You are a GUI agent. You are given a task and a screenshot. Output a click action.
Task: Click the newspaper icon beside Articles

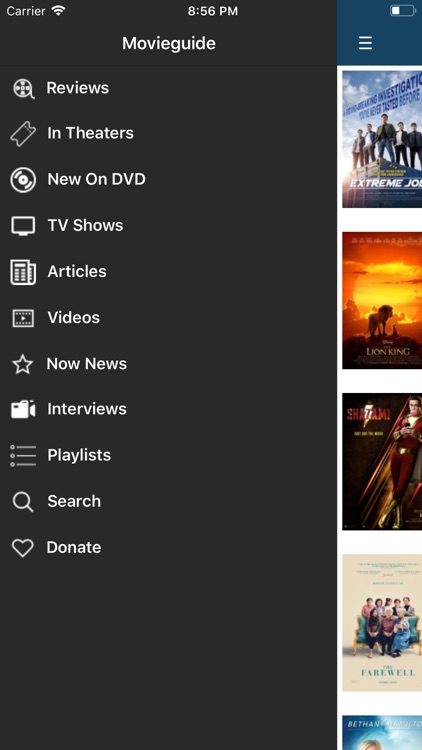(23, 272)
